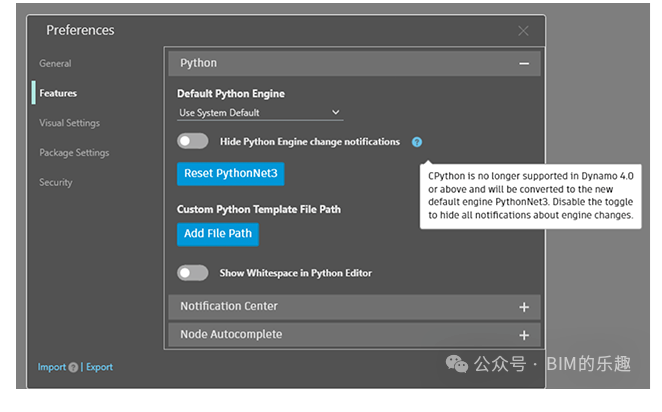Close the Preferences dialog with the X icon
This screenshot has height=412, width=662.
[523, 31]
